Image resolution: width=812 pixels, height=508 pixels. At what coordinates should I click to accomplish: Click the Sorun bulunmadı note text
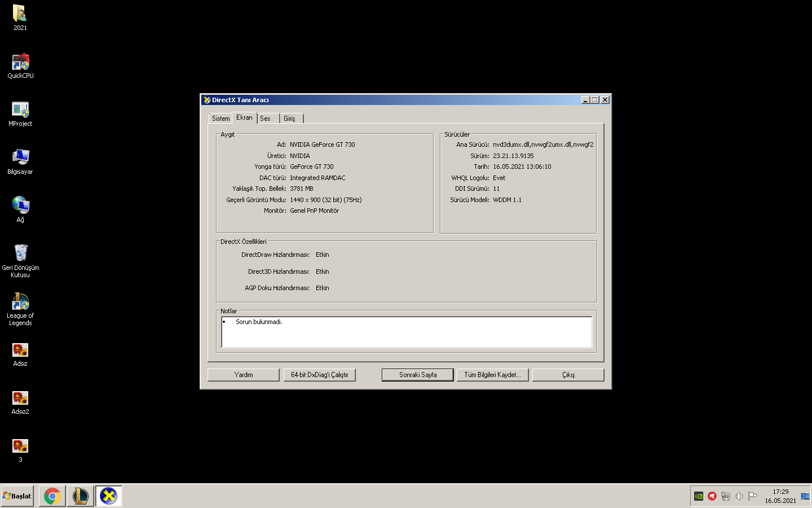click(x=259, y=322)
